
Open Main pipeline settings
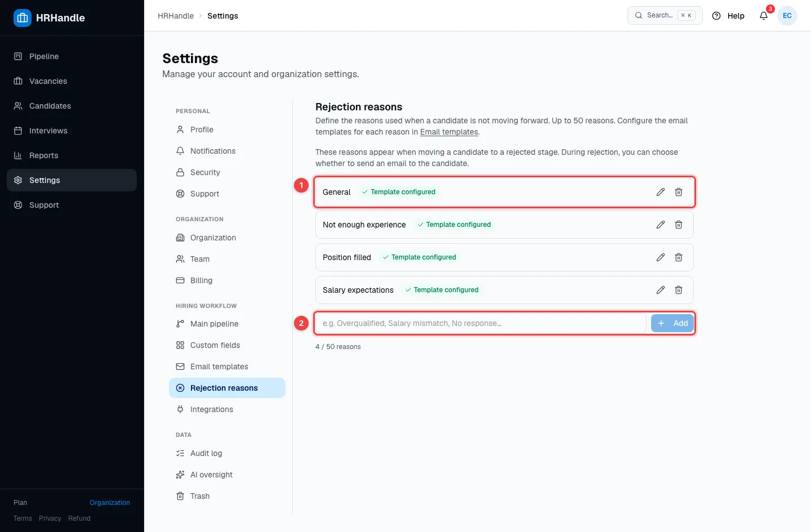pyautogui.click(x=227, y=324)
